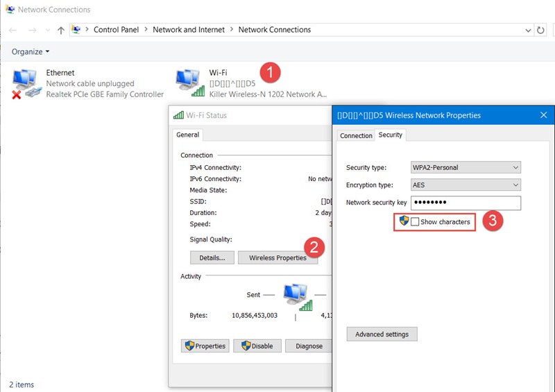
Task: Expand chevron after Network and Internet breadcrumb
Action: 232,30
